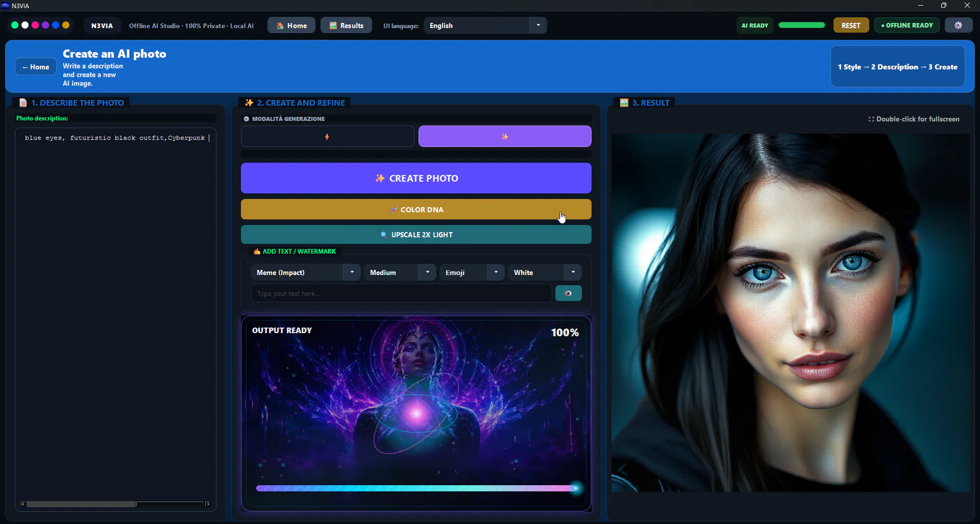The image size is (980, 524).
Task: Select the sparkle quality generation mode
Action: 505,137
